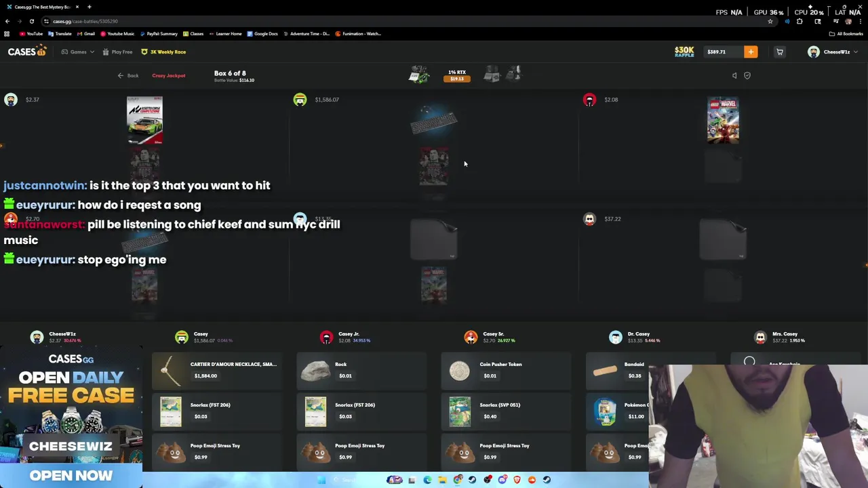Select the Casey player tab
The image size is (868, 488).
(x=203, y=337)
